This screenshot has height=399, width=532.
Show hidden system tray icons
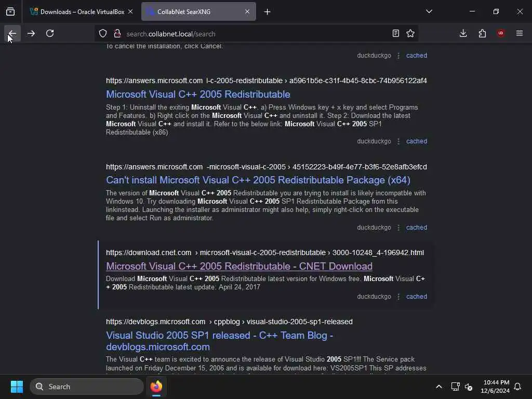[438, 387]
